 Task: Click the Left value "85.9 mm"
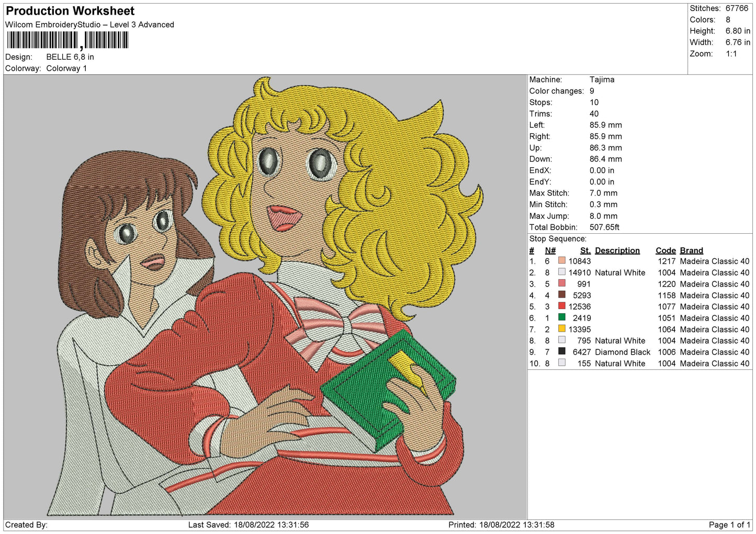pos(605,125)
